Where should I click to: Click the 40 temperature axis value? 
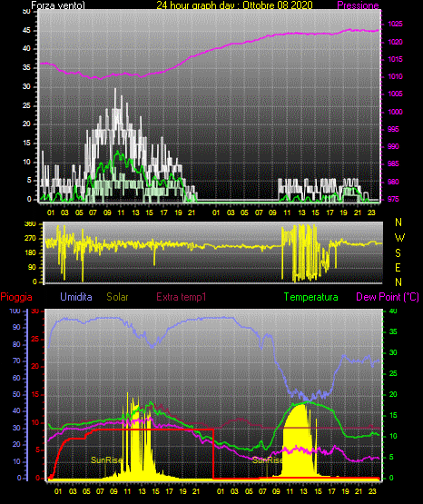click(x=393, y=311)
